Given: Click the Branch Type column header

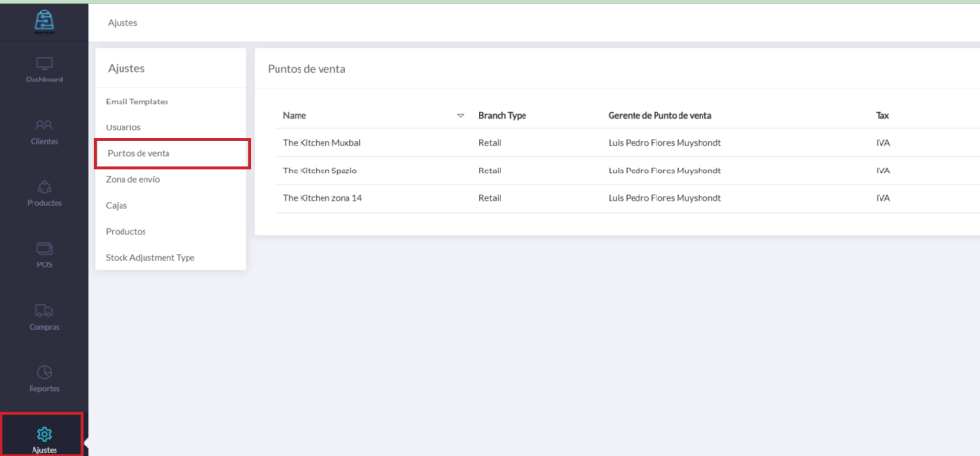Looking at the screenshot, I should point(502,116).
